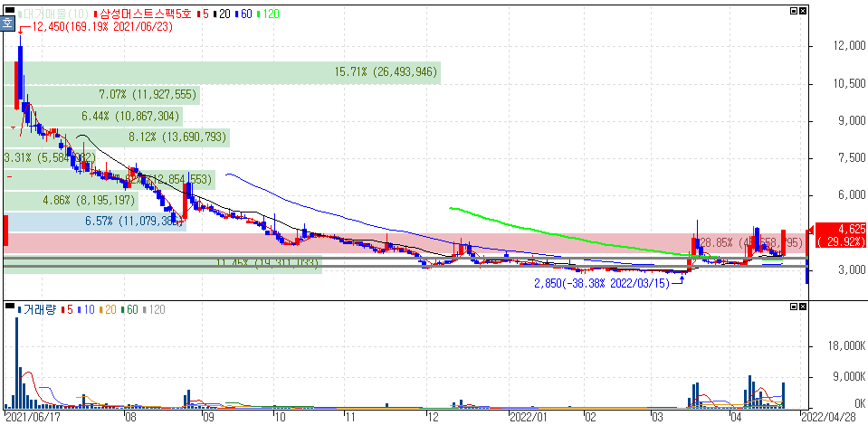Toggle volume 20-day average legend
The image size is (868, 425).
coord(108,310)
